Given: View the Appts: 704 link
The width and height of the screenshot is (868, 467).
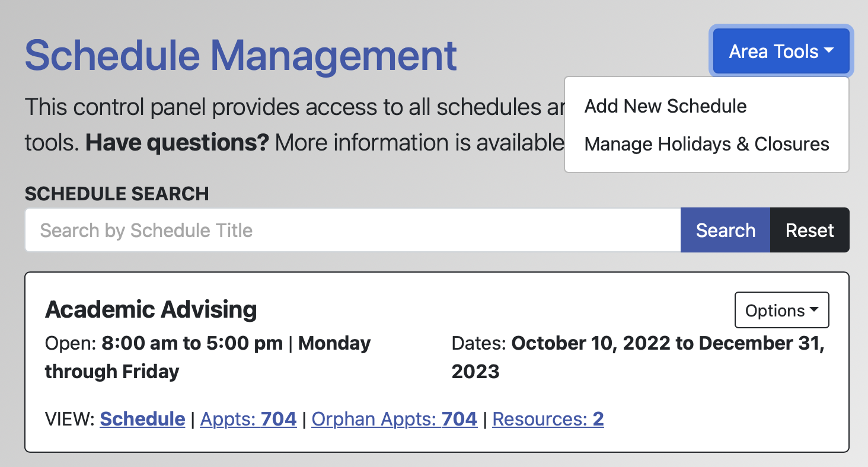Looking at the screenshot, I should (248, 419).
